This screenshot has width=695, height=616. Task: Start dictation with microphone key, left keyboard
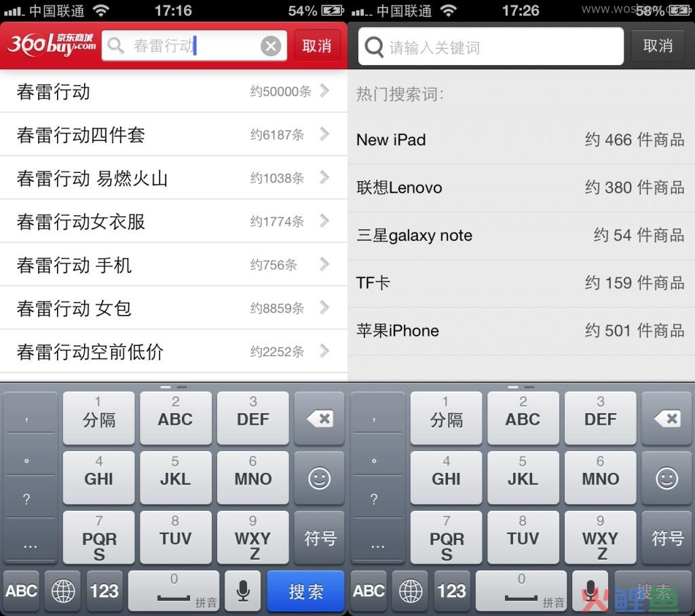click(243, 591)
